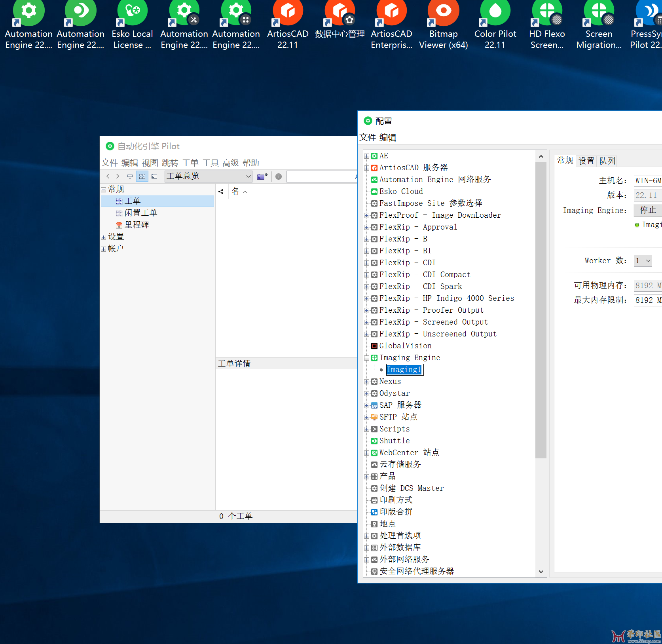Expand the Scripts node in the 配置 tree
Screen dimensions: 662x644
click(x=367, y=429)
